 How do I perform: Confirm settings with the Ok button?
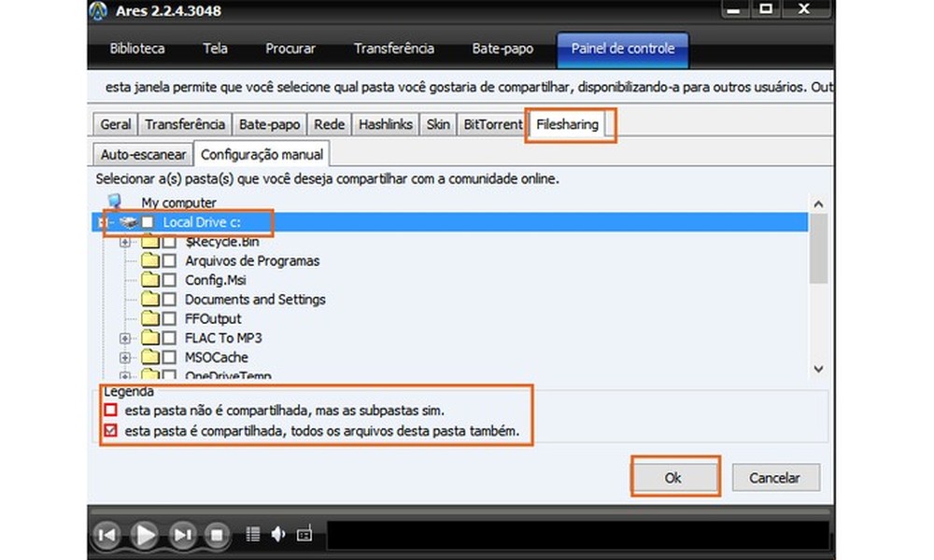pos(674,477)
